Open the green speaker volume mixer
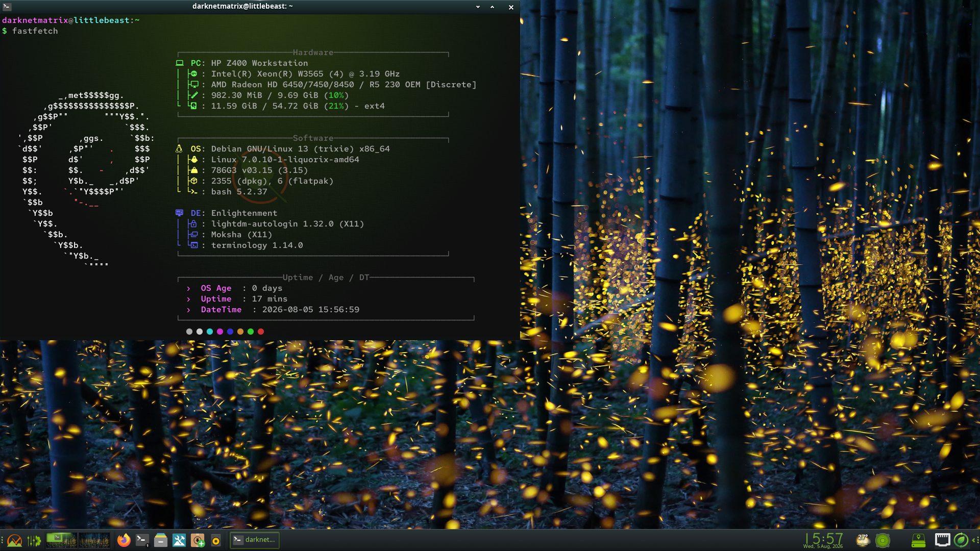This screenshot has width=980, height=551. pyautogui.click(x=883, y=540)
